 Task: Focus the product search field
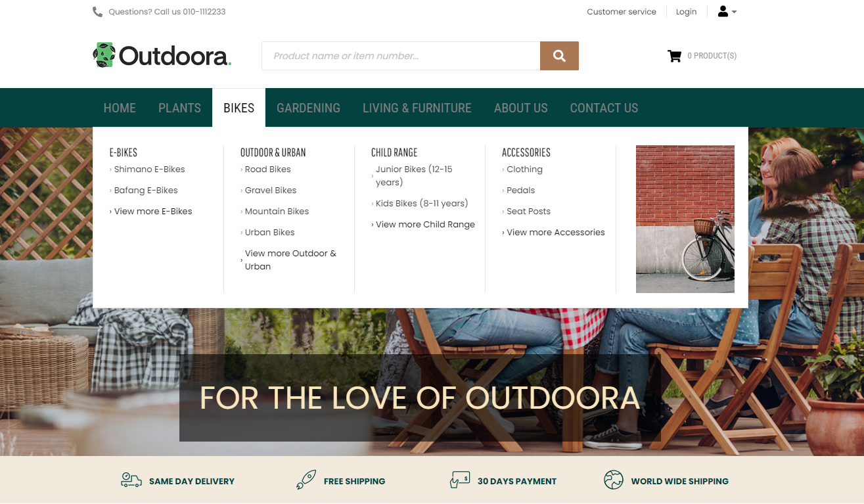[401, 56]
